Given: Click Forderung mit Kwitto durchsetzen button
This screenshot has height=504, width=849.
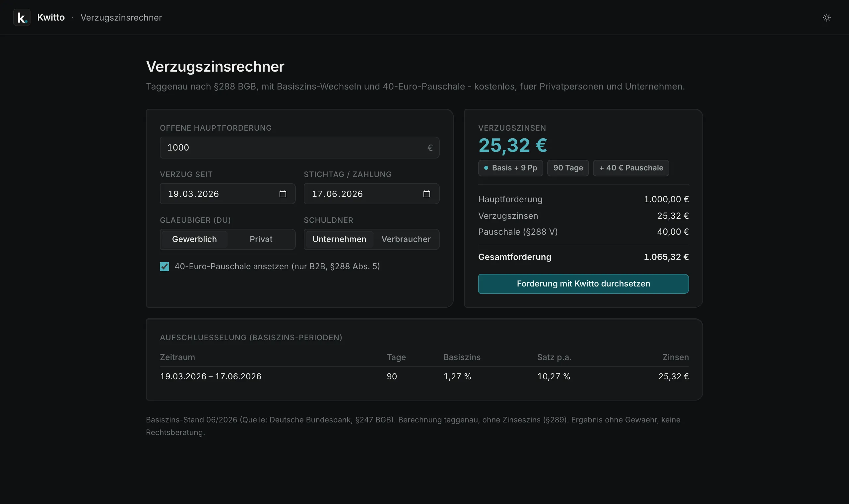Looking at the screenshot, I should click(583, 283).
